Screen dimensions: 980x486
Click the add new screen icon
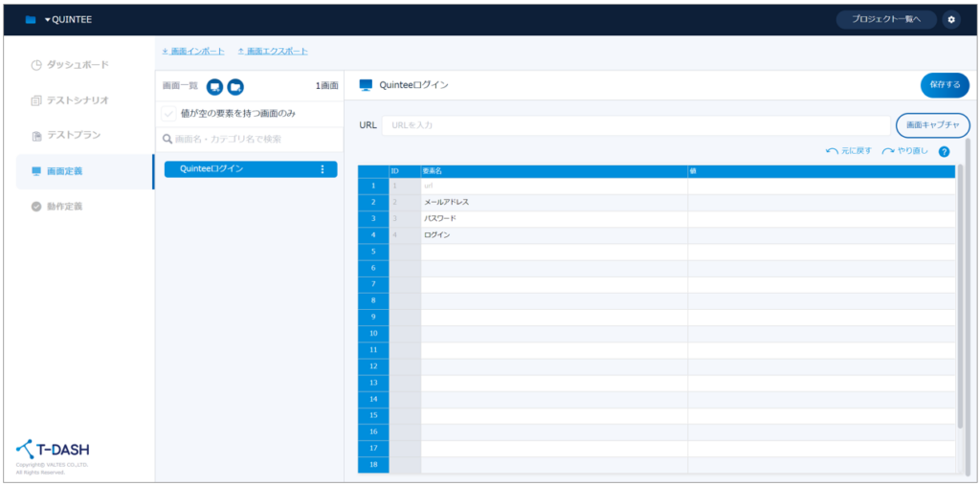(215, 87)
